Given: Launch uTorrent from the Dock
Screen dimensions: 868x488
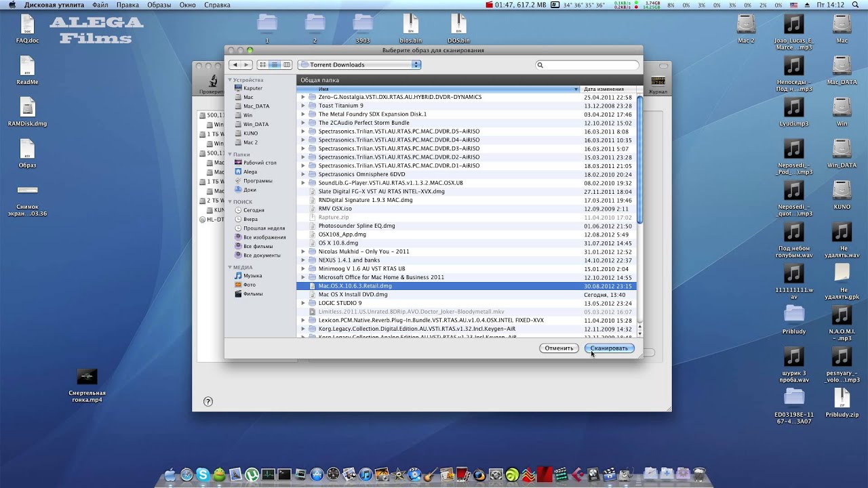Looking at the screenshot, I should 252,475.
